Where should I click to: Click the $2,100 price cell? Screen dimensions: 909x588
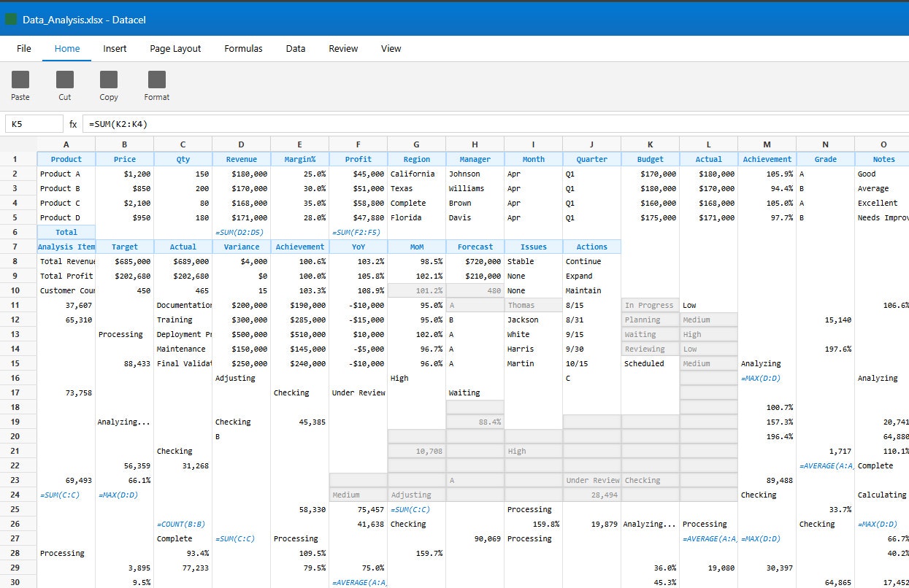pyautogui.click(x=125, y=203)
